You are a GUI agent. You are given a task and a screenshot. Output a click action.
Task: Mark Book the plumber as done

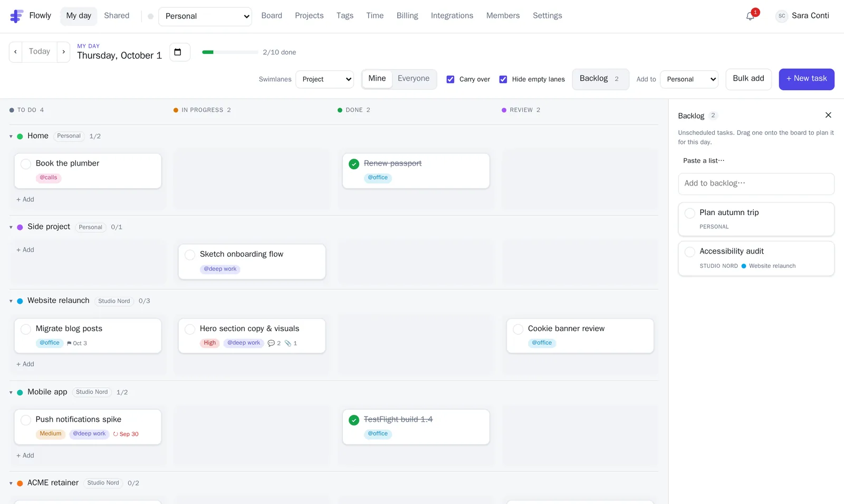click(25, 164)
